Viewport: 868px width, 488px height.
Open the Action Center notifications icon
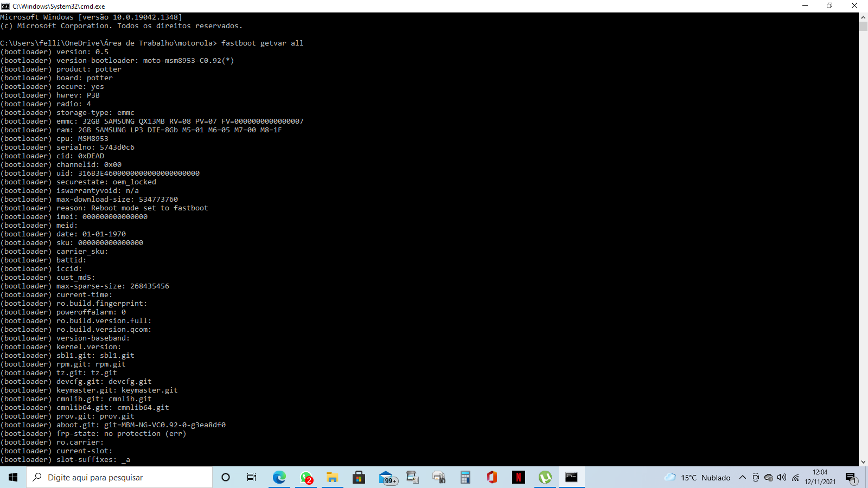[x=851, y=477]
